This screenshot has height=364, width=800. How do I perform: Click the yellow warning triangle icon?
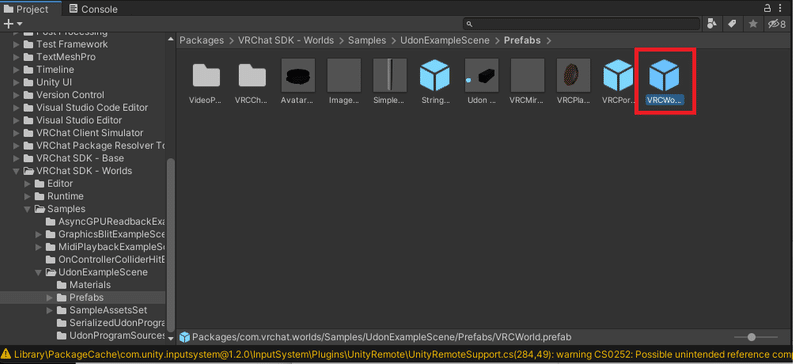pos(6,354)
